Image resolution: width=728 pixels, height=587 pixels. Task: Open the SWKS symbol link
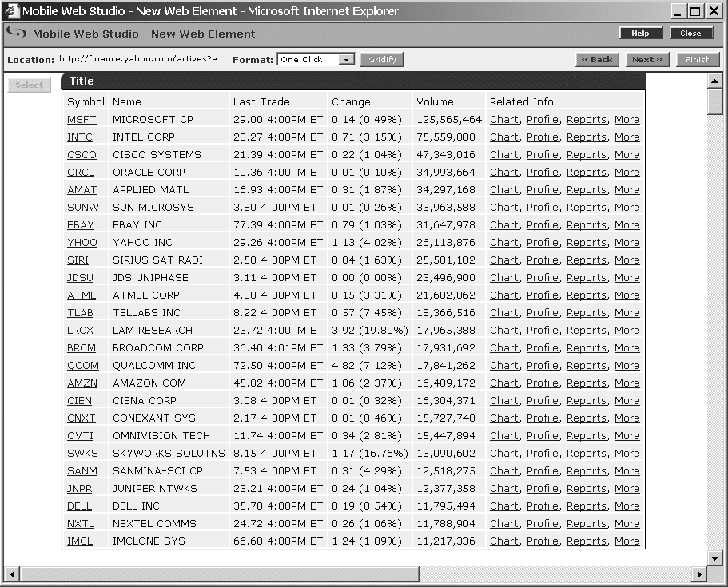[x=82, y=454]
